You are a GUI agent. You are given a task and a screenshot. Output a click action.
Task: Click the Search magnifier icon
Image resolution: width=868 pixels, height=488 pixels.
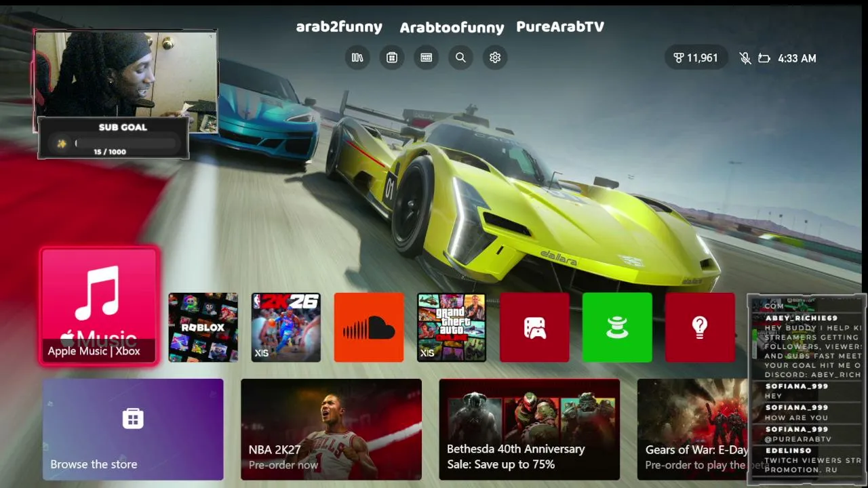460,58
